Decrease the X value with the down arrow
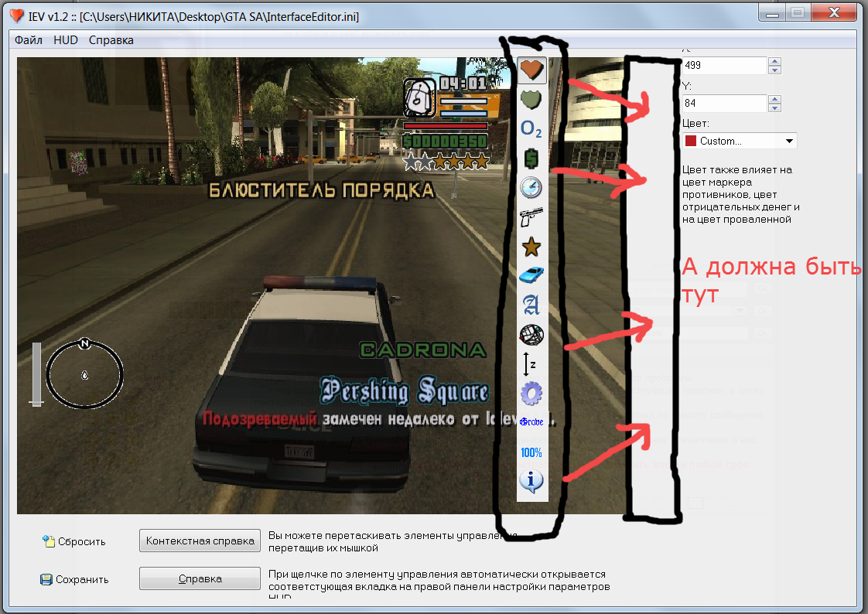 [x=775, y=70]
